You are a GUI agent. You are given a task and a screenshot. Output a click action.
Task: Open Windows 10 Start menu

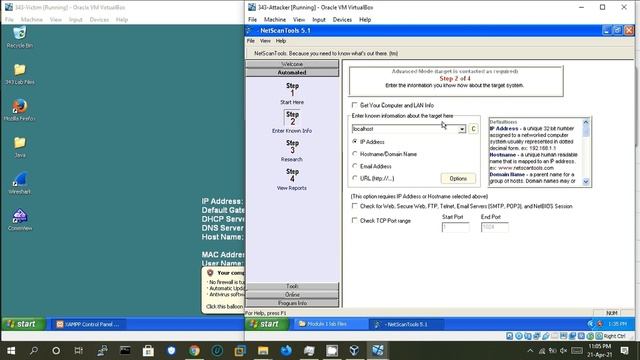(x=11, y=351)
